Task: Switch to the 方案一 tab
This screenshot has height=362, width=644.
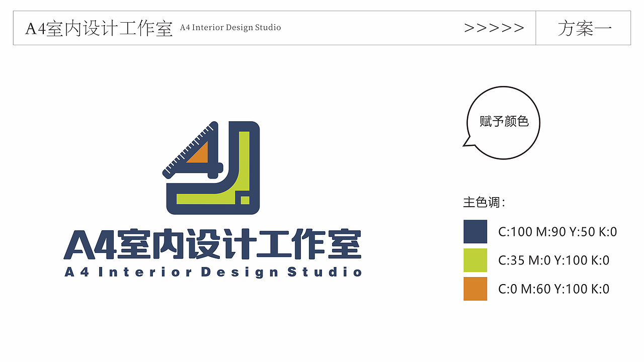Action: pos(585,29)
